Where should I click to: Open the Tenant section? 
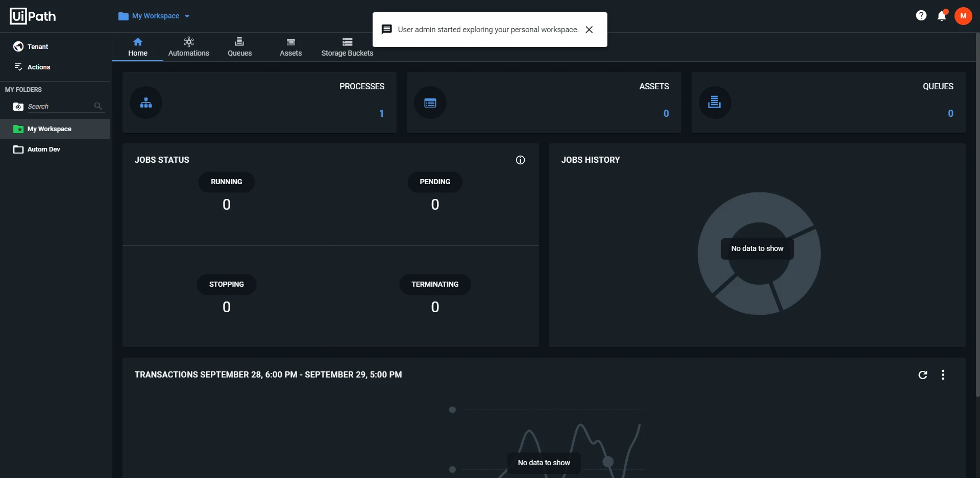click(x=55, y=46)
